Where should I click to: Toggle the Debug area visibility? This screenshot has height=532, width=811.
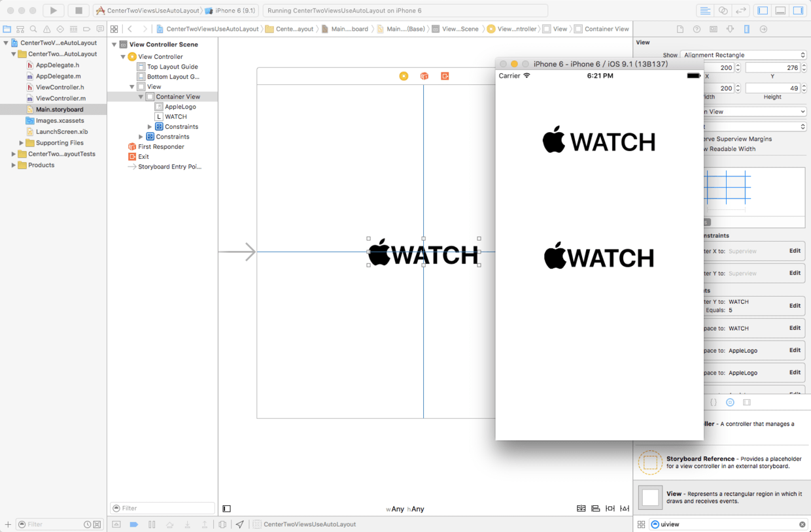(780, 10)
